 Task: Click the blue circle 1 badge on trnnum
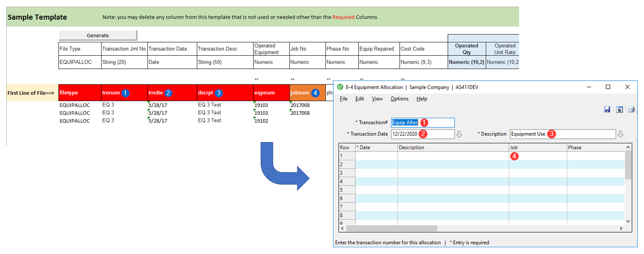pyautogui.click(x=126, y=93)
